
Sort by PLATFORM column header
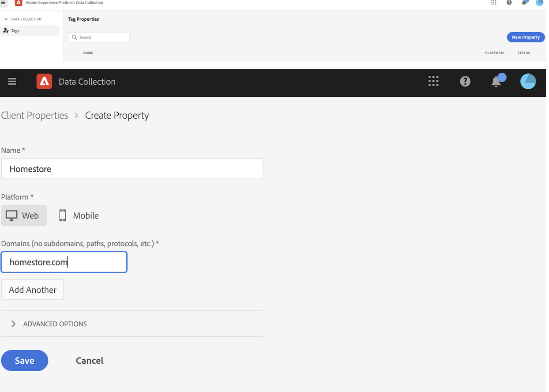pyautogui.click(x=494, y=53)
